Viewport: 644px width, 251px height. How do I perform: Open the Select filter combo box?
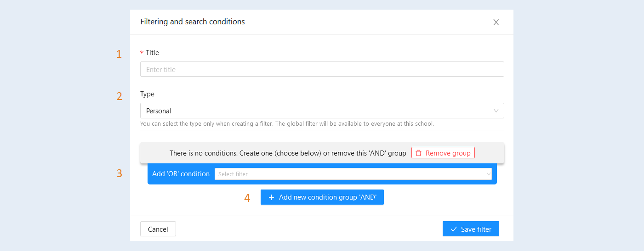pos(353,174)
